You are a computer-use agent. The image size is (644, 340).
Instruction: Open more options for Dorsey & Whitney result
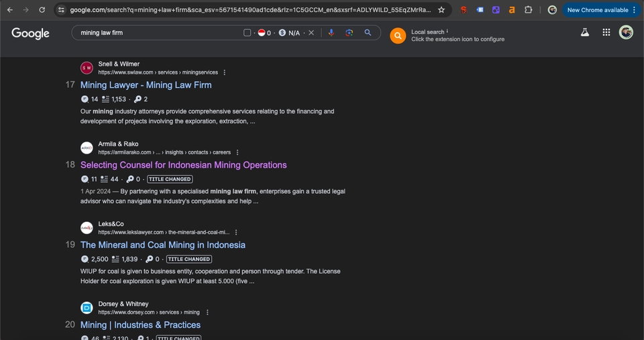click(207, 313)
